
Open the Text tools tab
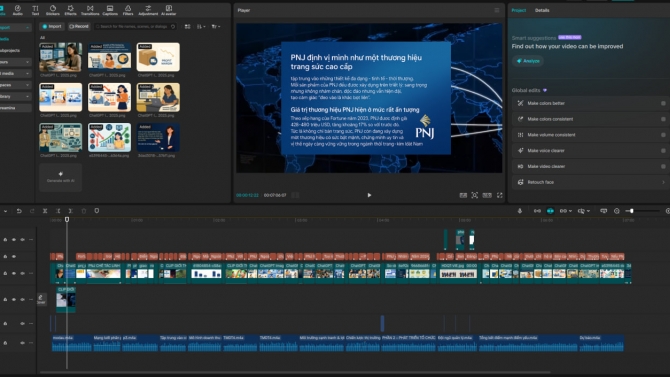pyautogui.click(x=35, y=10)
